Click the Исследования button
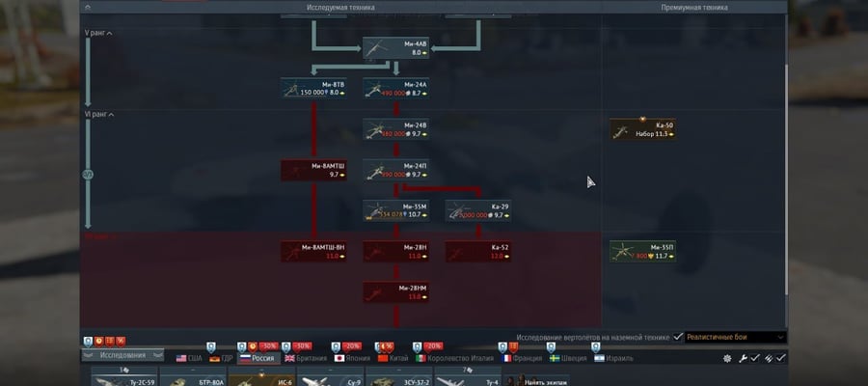868x386 pixels. 122,355
